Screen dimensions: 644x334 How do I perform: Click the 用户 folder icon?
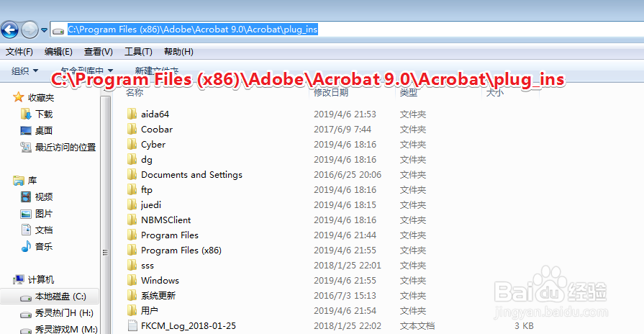pos(132,310)
